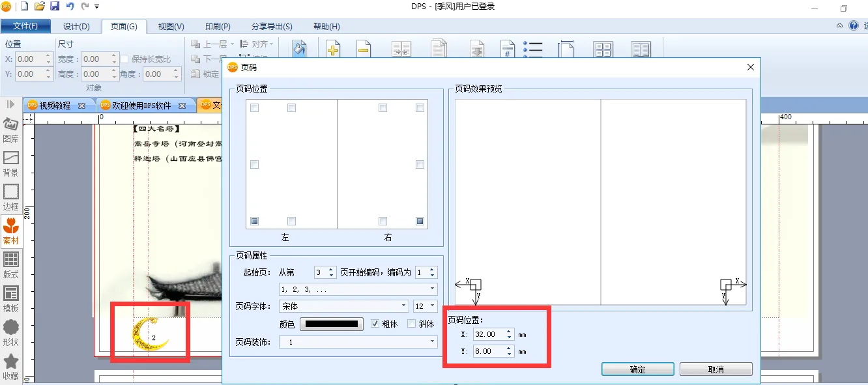Image resolution: width=868 pixels, height=385 pixels.
Task: Open the 背景 background panel in sidebar
Action: 11,164
